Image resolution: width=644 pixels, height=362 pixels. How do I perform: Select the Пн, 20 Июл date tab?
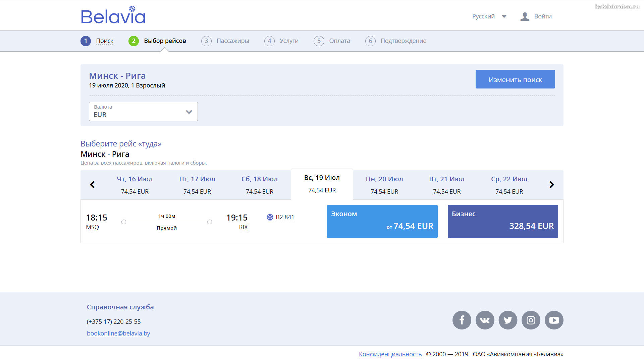point(384,185)
